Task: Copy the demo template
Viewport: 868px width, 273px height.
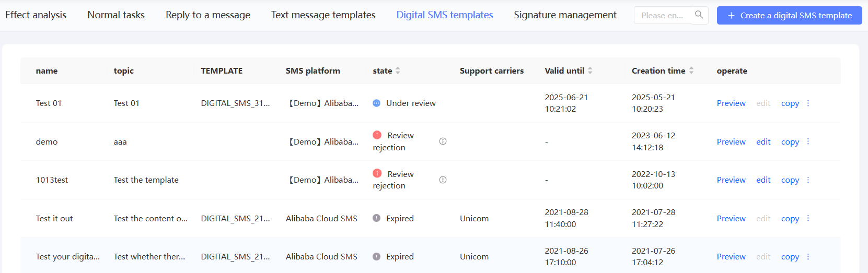Action: tap(790, 142)
